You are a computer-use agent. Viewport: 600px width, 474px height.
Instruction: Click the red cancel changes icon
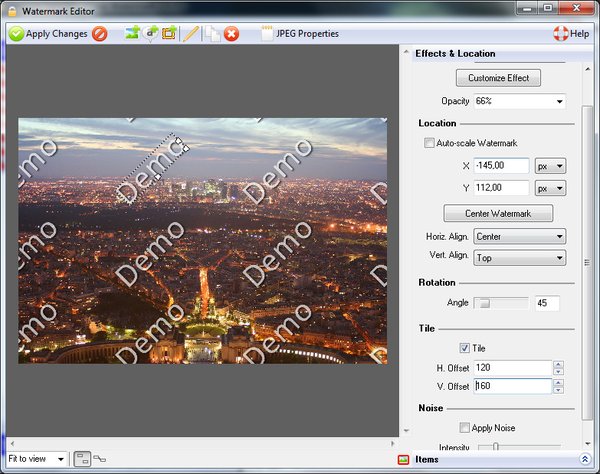(100, 34)
